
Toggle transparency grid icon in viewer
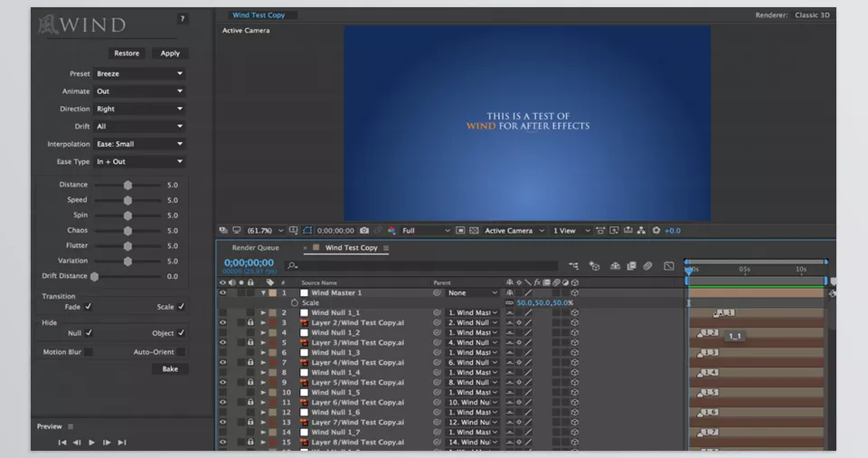(x=474, y=231)
